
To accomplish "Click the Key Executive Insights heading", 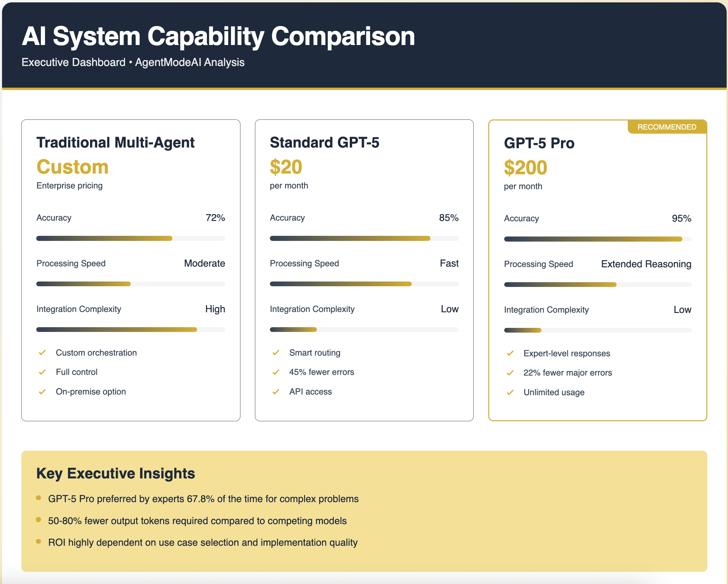I will click(115, 473).
